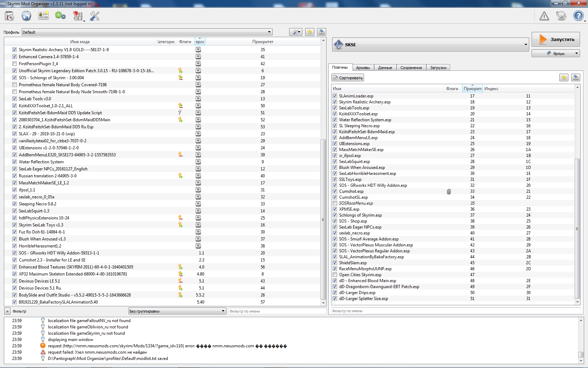Enable the FirstPersonPlugin 3_4 mod checkbox

pos(14,64)
